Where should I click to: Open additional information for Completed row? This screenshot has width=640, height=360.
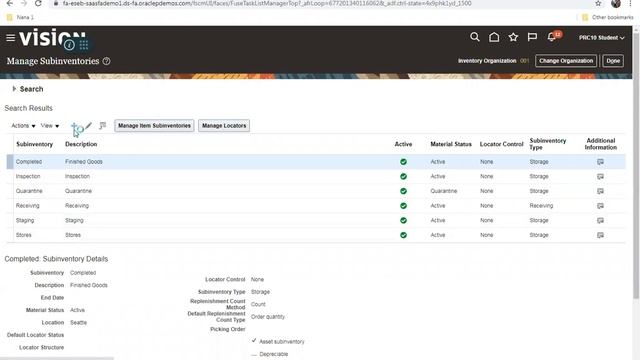coord(600,162)
